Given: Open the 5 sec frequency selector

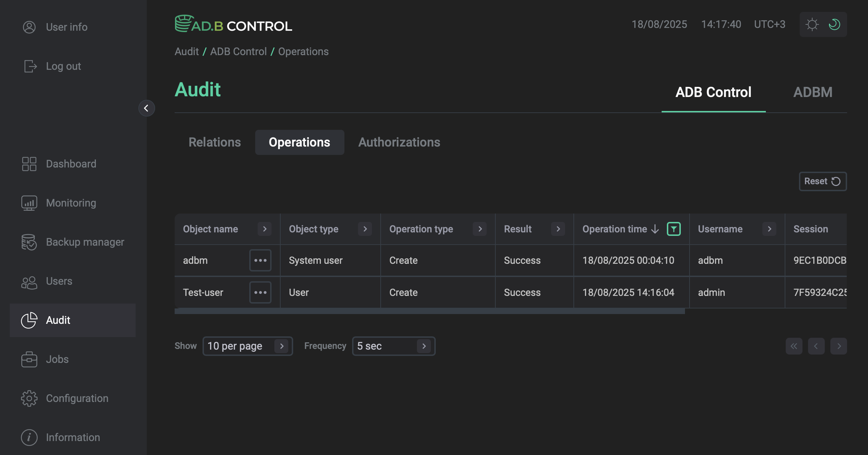Looking at the screenshot, I should click(x=394, y=346).
